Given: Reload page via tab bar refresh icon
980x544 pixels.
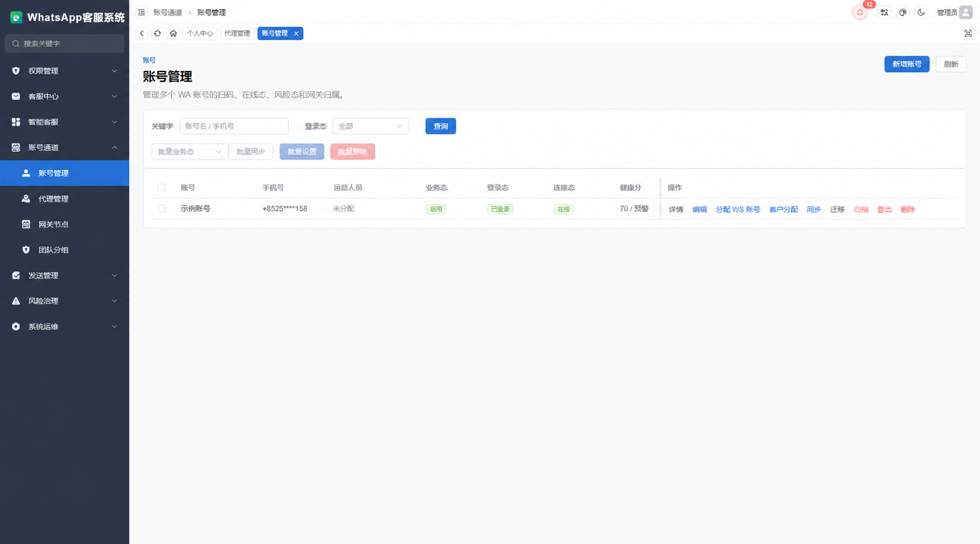Looking at the screenshot, I should tap(157, 33).
